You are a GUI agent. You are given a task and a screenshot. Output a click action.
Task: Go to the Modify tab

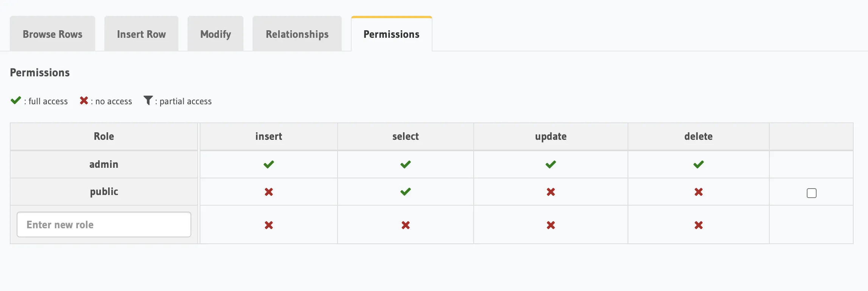point(215,34)
